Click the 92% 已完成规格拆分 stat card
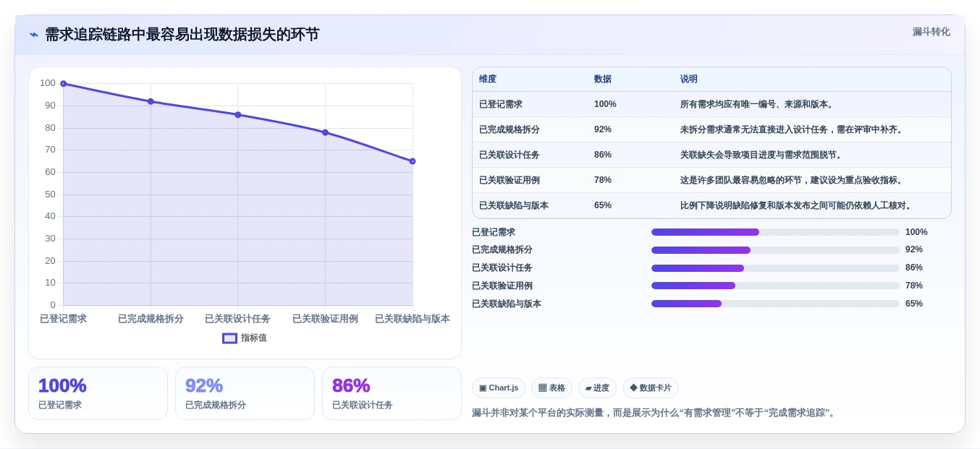This screenshot has height=449, width=980. 245,393
